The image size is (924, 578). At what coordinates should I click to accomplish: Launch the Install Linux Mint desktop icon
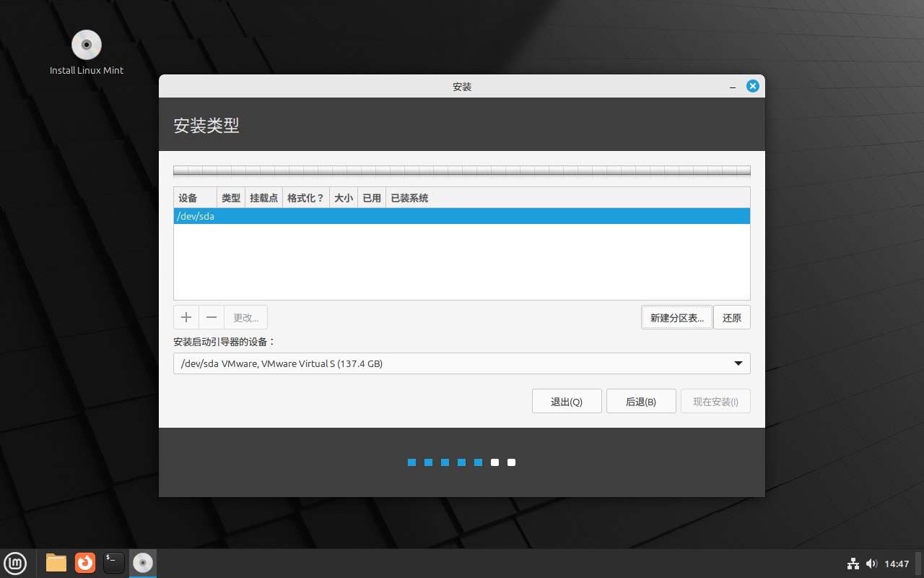pos(86,43)
